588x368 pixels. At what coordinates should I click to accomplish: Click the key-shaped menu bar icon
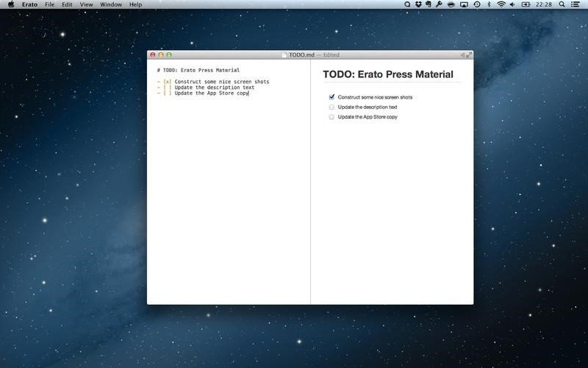pyautogui.click(x=439, y=4)
